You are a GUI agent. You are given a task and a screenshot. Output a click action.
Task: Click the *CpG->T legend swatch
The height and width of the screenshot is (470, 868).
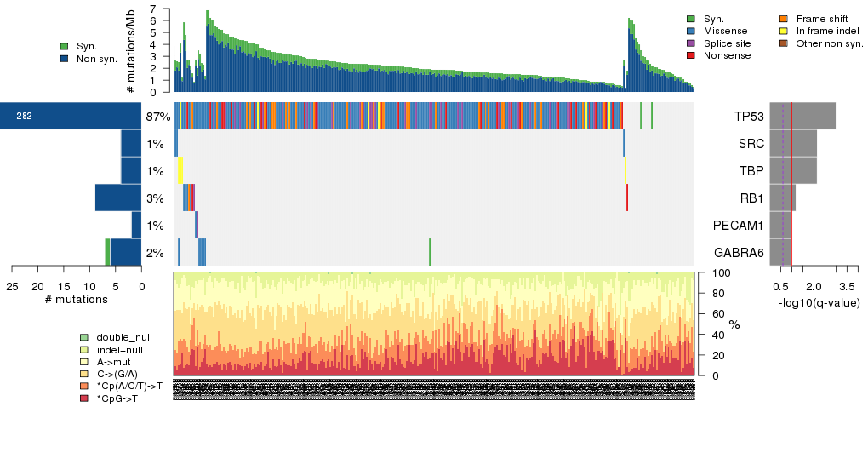[x=84, y=398]
